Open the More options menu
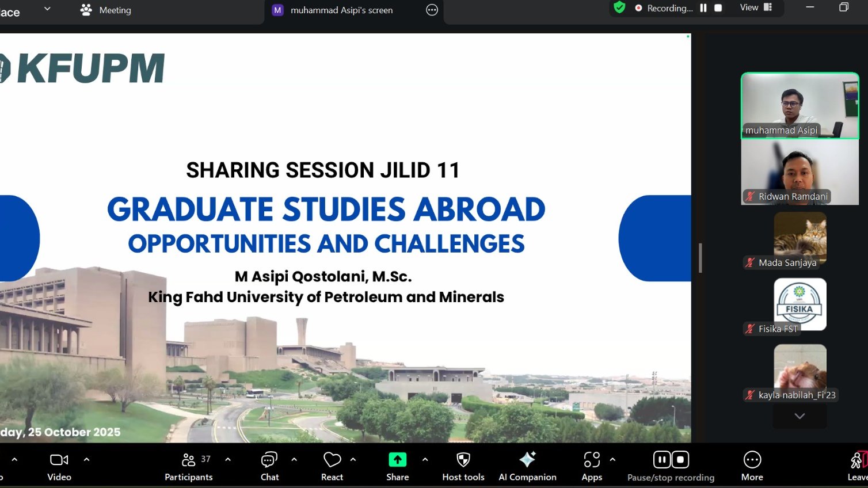Viewport: 868px width, 488px height. [x=752, y=466]
